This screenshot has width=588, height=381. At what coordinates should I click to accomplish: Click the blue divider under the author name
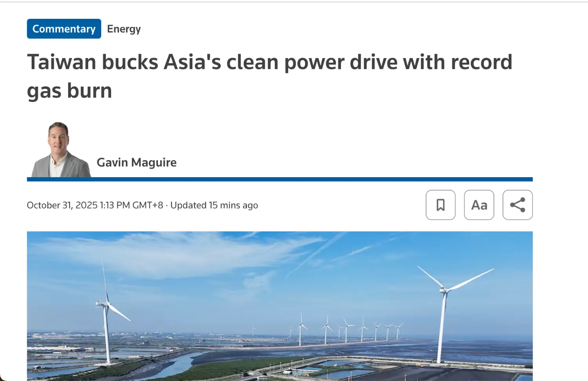click(280, 179)
